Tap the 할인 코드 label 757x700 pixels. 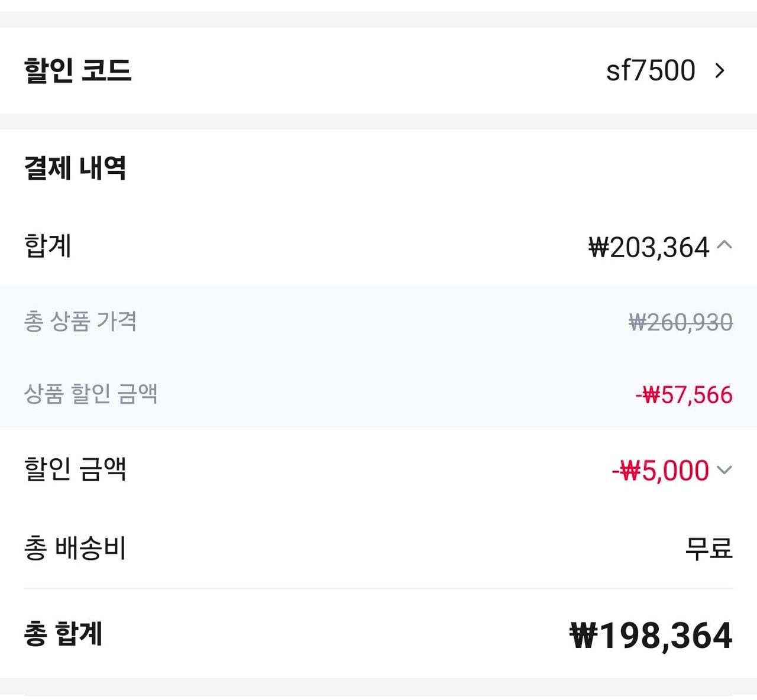[x=77, y=70]
